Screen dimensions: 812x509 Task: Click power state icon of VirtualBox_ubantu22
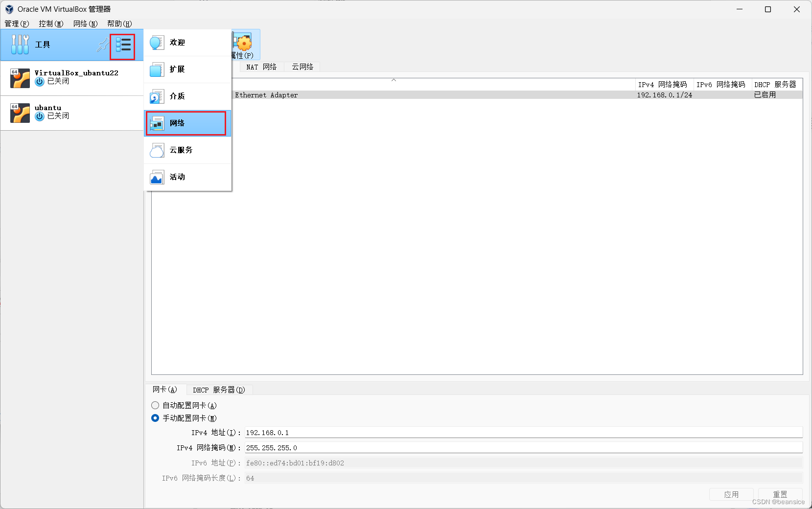(40, 82)
